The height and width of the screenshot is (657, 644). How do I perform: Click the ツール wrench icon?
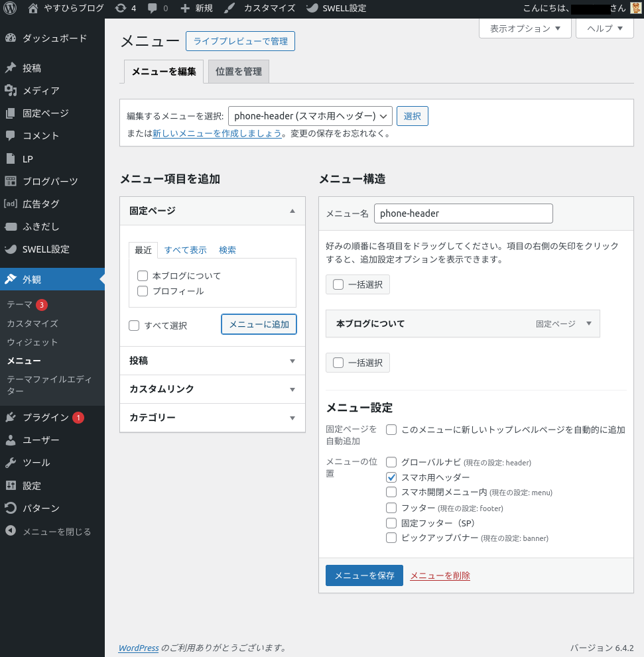tap(11, 463)
